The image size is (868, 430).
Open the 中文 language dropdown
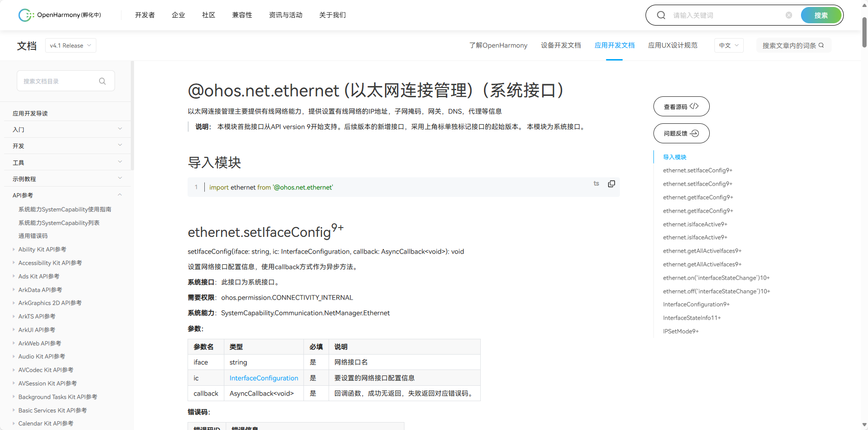tap(729, 45)
